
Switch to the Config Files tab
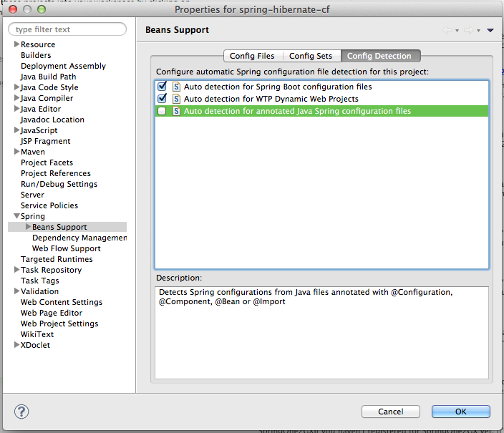pos(252,56)
